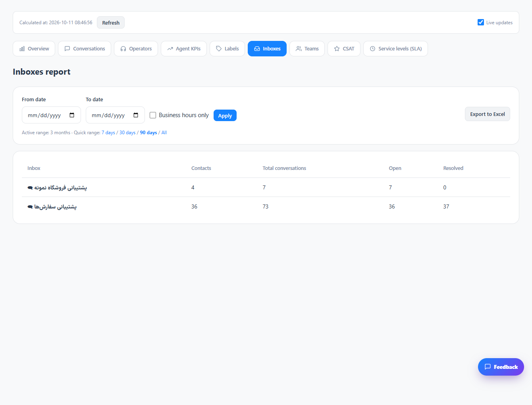Open the To date calendar picker icon
The image size is (532, 405).
136,115
